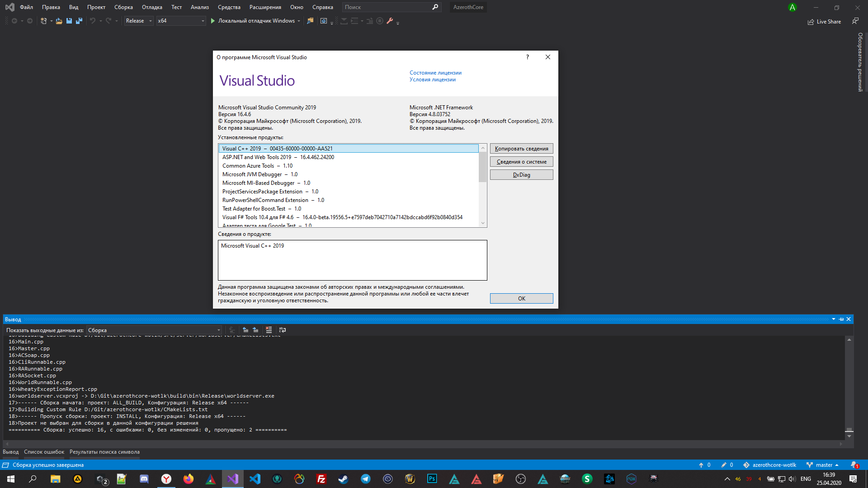Image resolution: width=868 pixels, height=488 pixels.
Task: Toggle word wrap in the Output panel
Action: coord(283,330)
